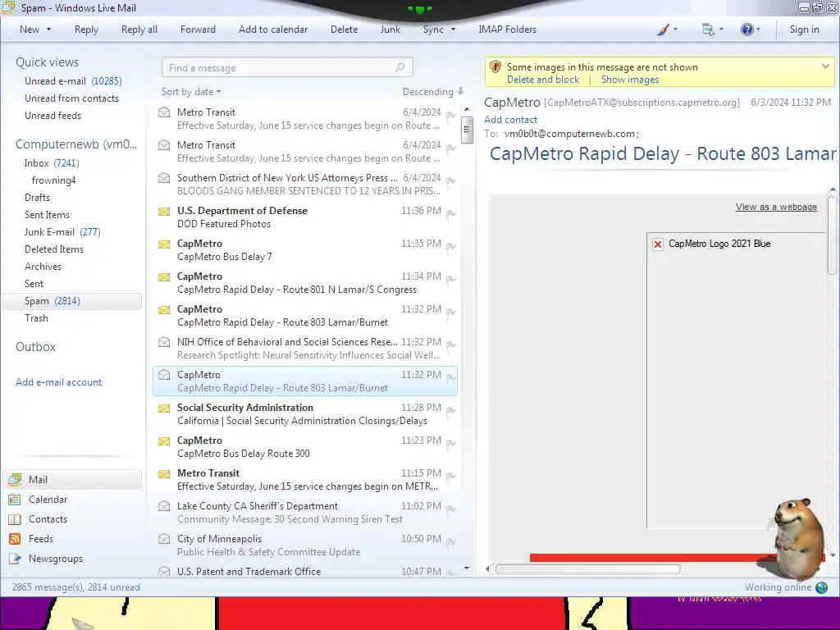Flag the Social Security Administration message
Viewport: 840px width, 630px height.
(450, 410)
